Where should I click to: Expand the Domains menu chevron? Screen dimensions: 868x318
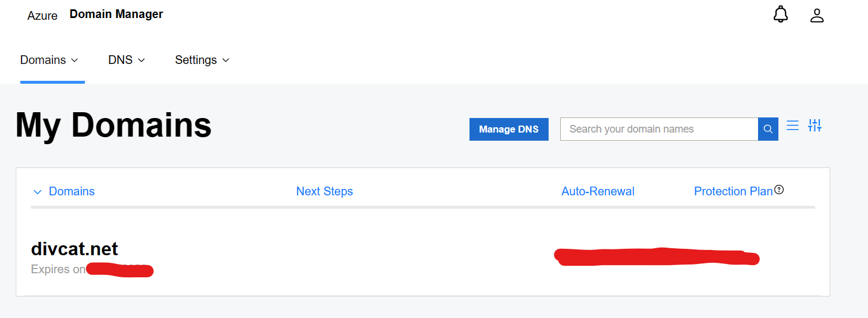[x=74, y=60]
